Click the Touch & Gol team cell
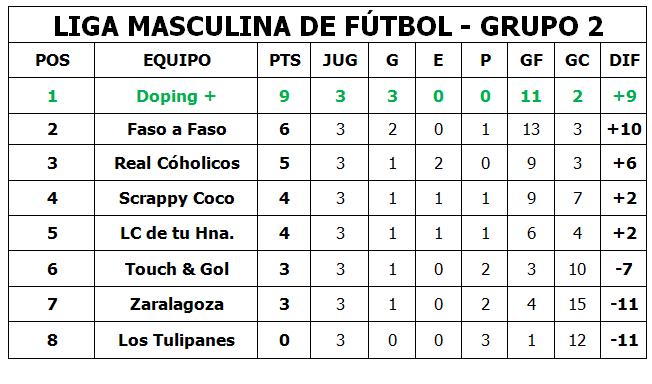 177,269
